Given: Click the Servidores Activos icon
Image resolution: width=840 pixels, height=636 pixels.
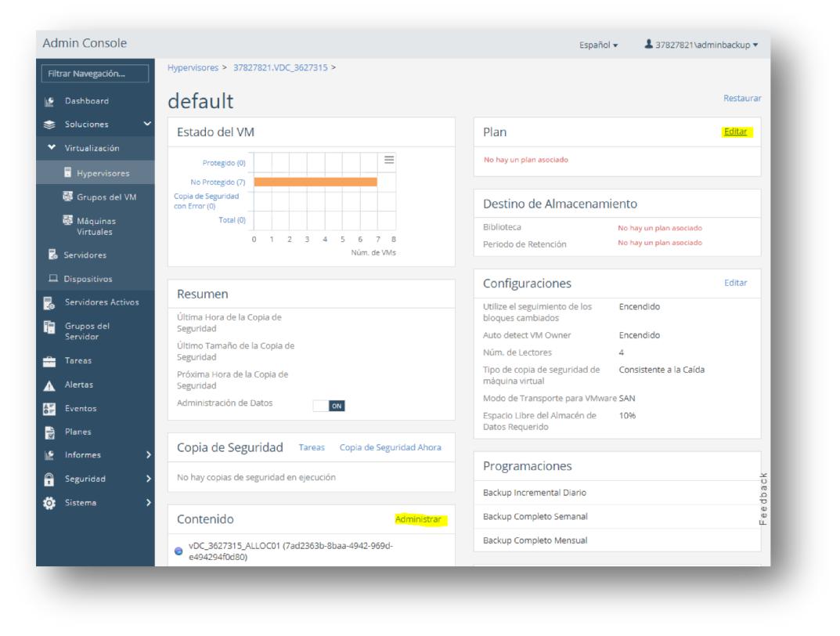Looking at the screenshot, I should coord(49,303).
